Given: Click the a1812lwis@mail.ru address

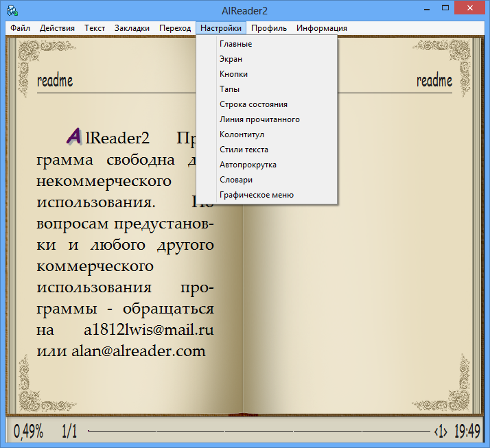Looking at the screenshot, I should point(149,330).
